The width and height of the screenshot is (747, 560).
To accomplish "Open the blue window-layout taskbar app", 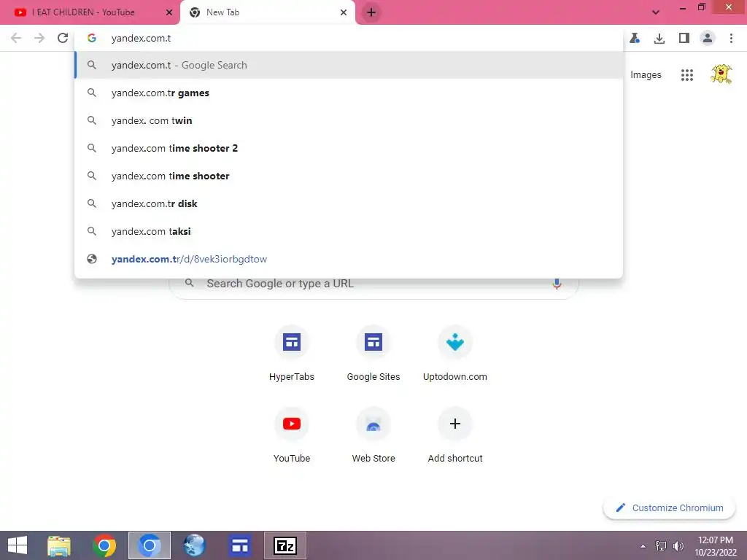I will [x=239, y=545].
